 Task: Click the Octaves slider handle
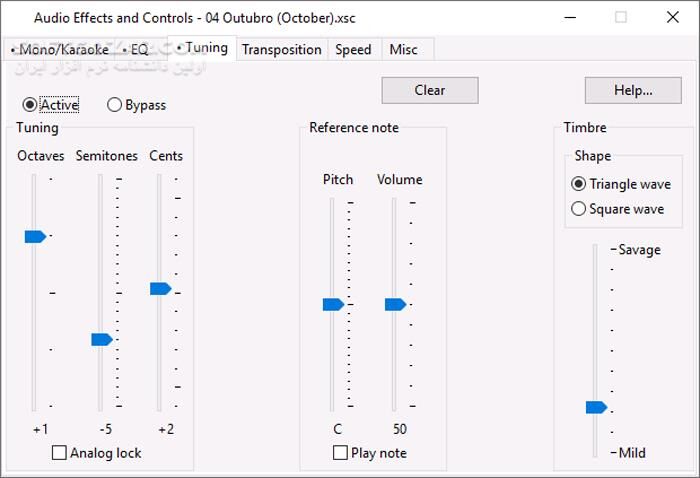pyautogui.click(x=35, y=236)
